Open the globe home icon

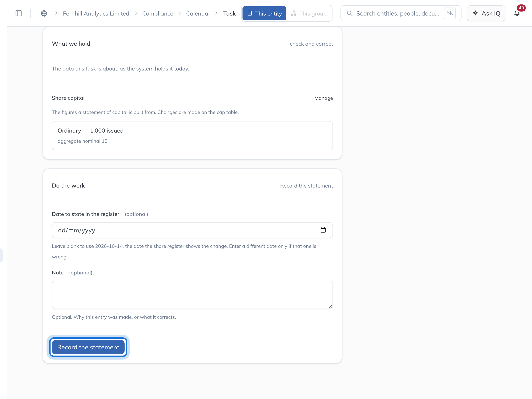point(44,13)
